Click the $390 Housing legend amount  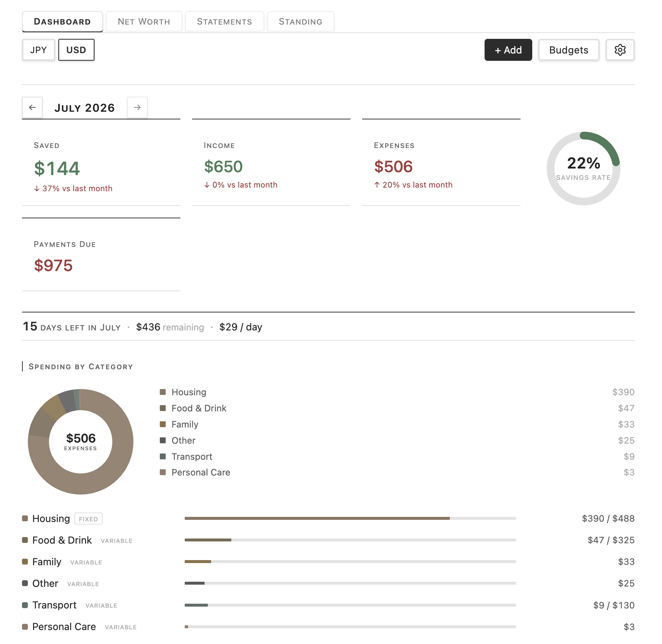click(x=623, y=392)
